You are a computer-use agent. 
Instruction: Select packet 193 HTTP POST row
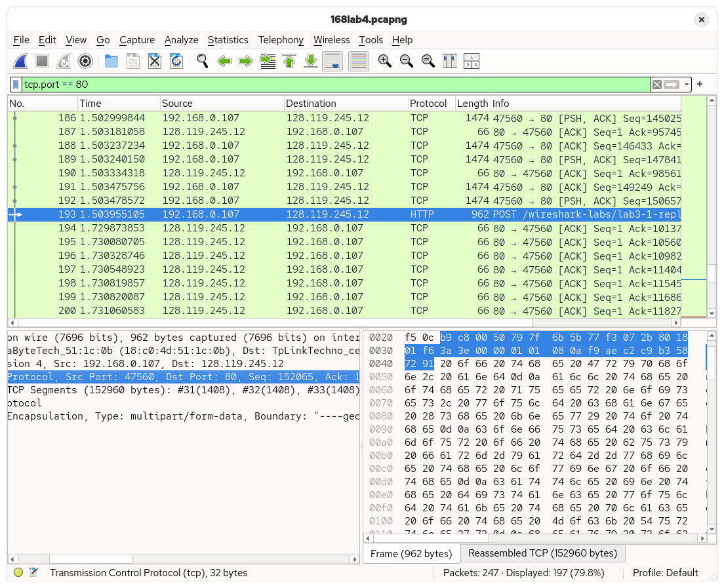[328, 214]
